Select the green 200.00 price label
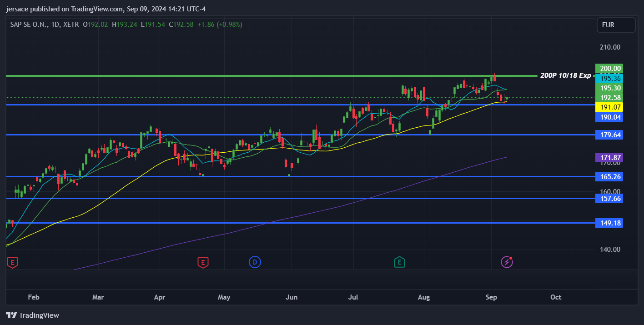This screenshot has height=325, width=644. (609, 69)
